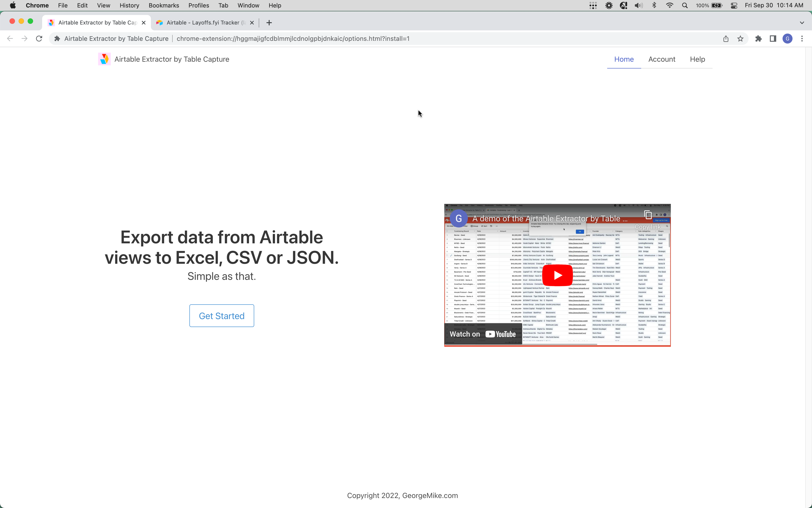812x508 pixels.
Task: Open the Control Center icon
Action: coord(734,5)
